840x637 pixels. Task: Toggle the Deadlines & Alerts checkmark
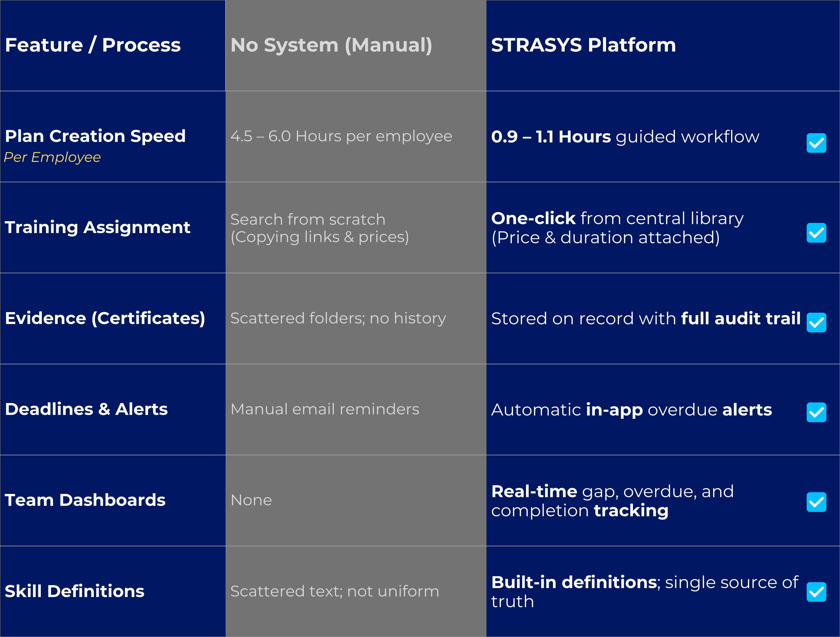click(x=816, y=413)
